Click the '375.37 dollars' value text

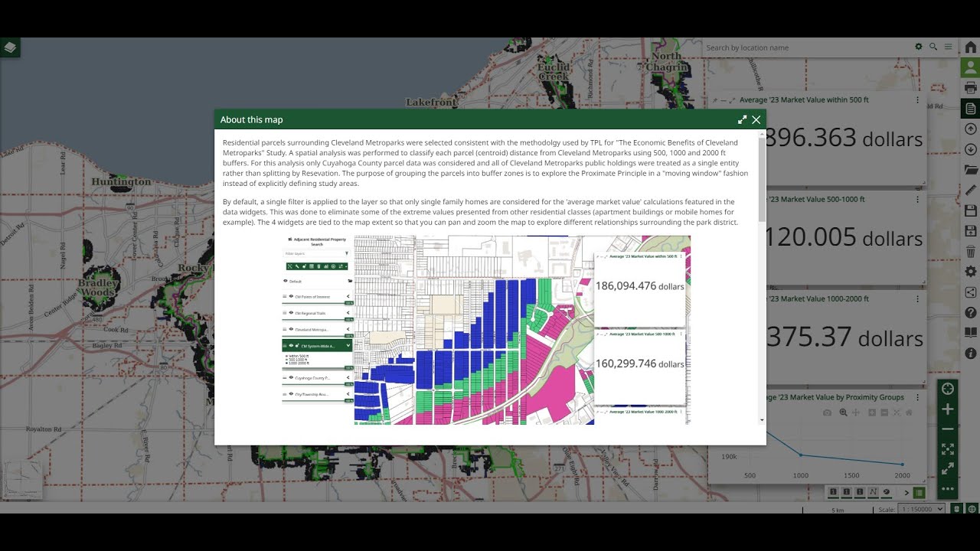(844, 337)
